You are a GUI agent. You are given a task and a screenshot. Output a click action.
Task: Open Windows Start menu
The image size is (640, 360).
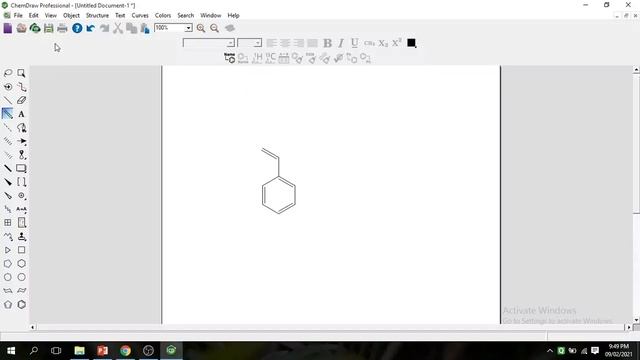[11, 351]
